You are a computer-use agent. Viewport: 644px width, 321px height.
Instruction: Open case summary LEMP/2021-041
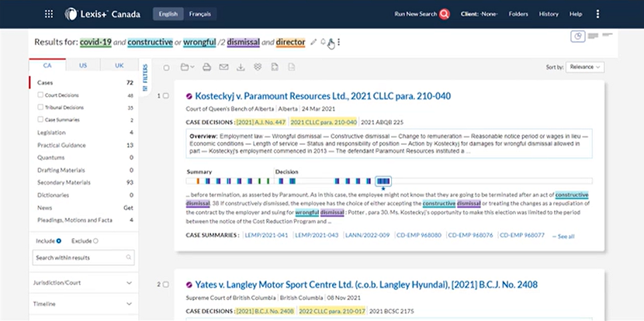click(x=267, y=235)
